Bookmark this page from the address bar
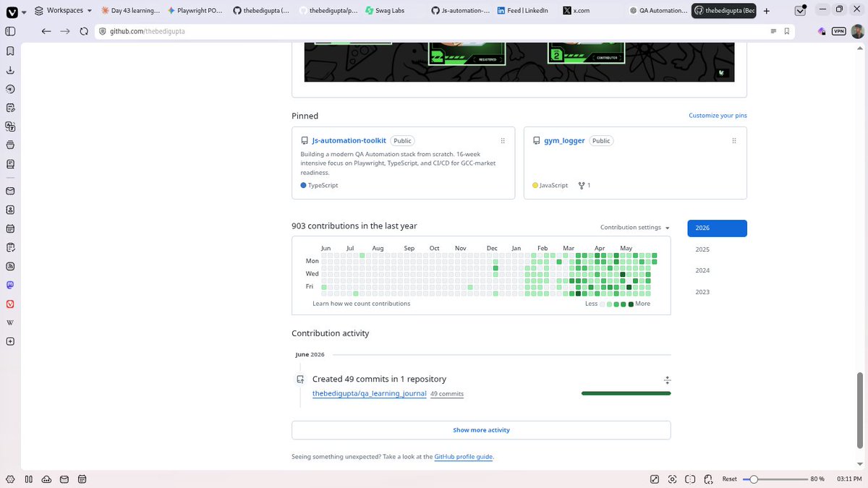 [787, 31]
